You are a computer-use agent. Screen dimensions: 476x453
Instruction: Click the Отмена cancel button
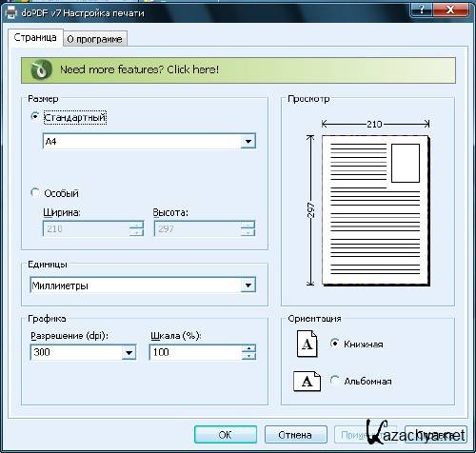[295, 435]
